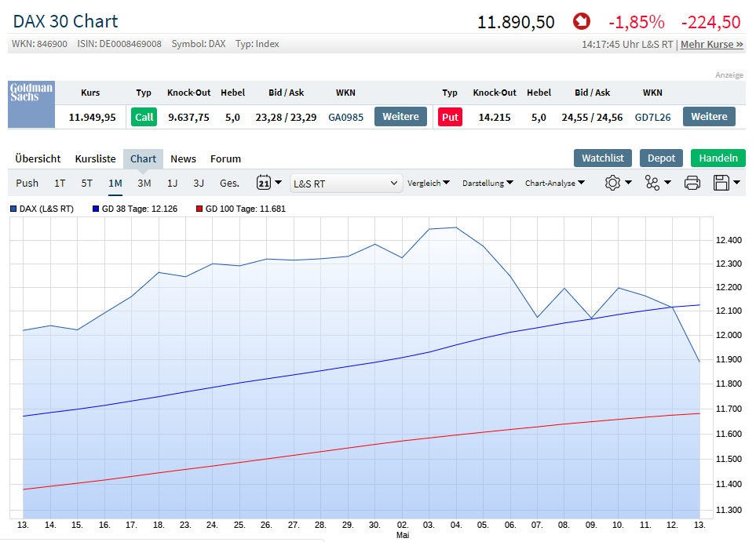This screenshot has width=756, height=542.
Task: Click the ISIN: DE0008469008 text
Action: [119, 44]
